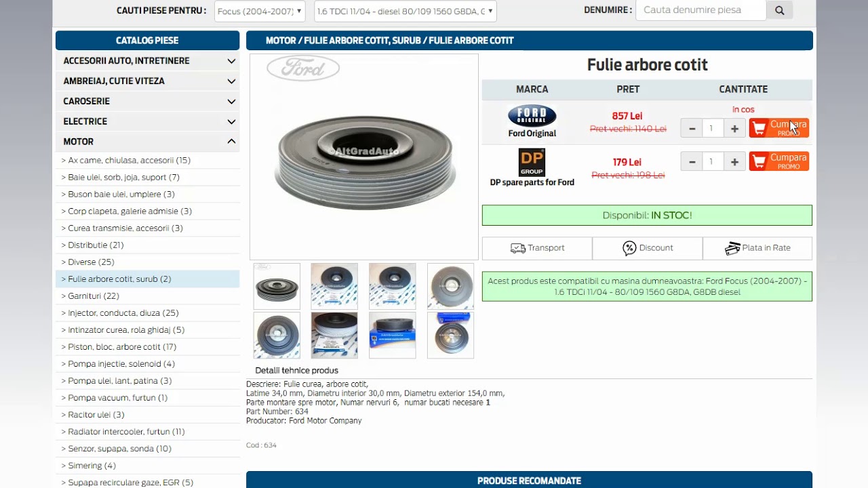
Task: Open Pompa ulei, lant, patina (3)
Action: tap(117, 381)
